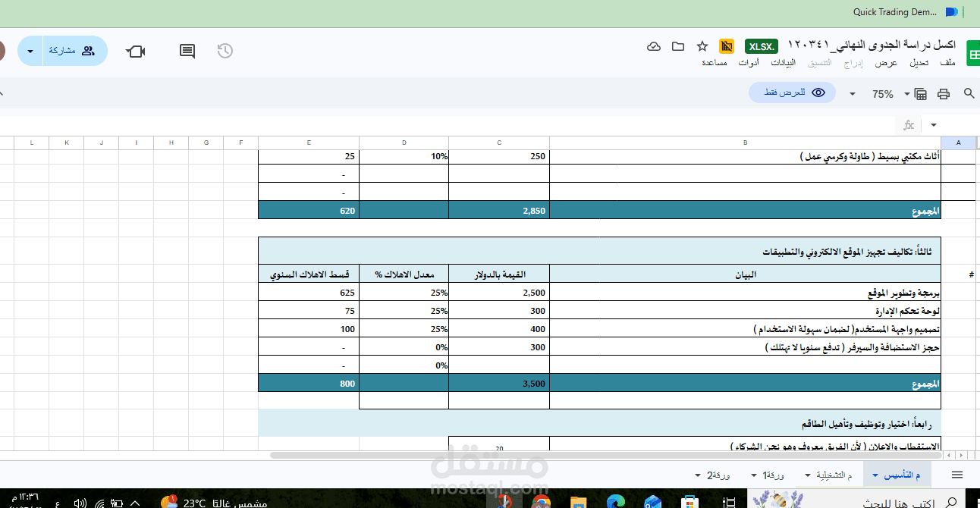The image size is (980, 508).
Task: Select cell with value 2,850
Action: click(499, 211)
